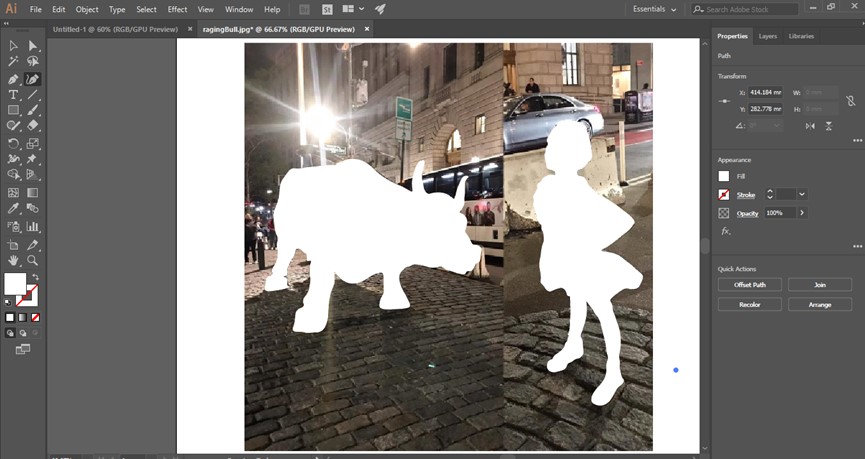The image size is (865, 459).
Task: Open the stroke weight dropdown
Action: (802, 194)
